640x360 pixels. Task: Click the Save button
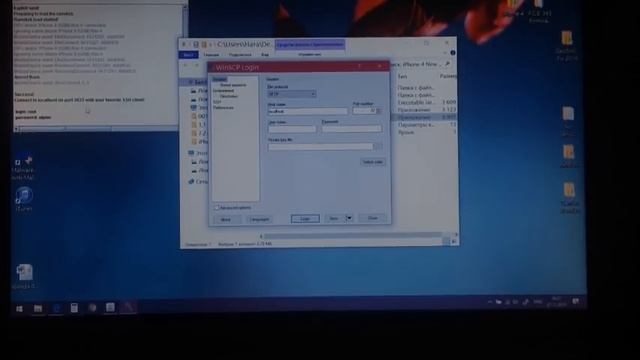(x=334, y=218)
